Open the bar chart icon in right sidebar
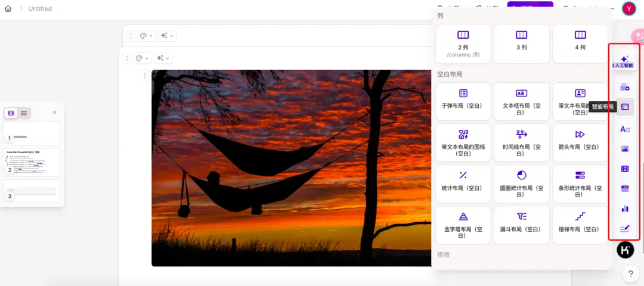644x286 pixels. click(624, 209)
